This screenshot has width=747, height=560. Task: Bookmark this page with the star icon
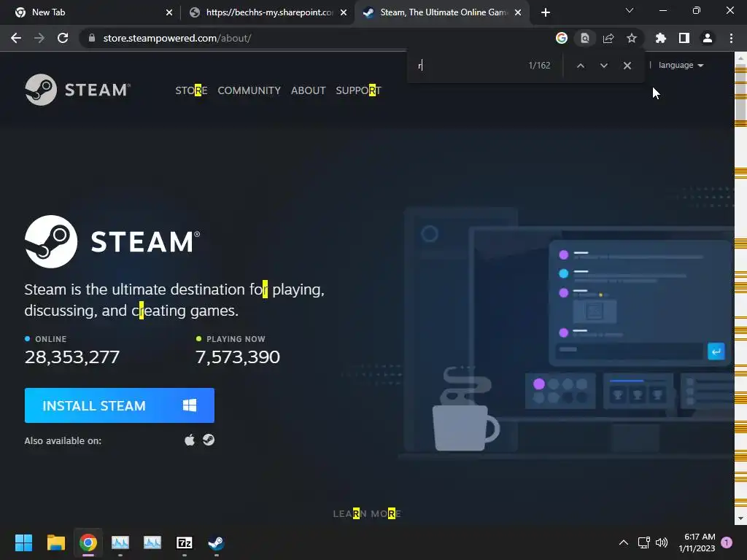click(x=632, y=38)
